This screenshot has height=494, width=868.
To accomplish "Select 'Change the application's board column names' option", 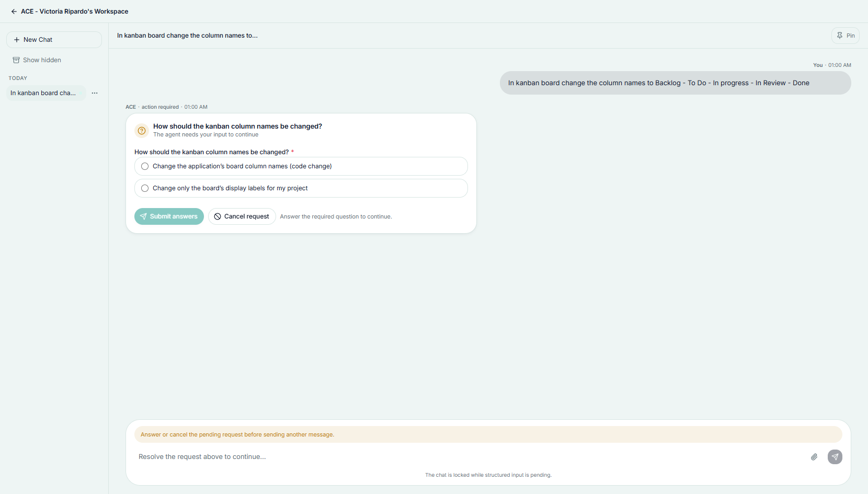I will (x=301, y=166).
